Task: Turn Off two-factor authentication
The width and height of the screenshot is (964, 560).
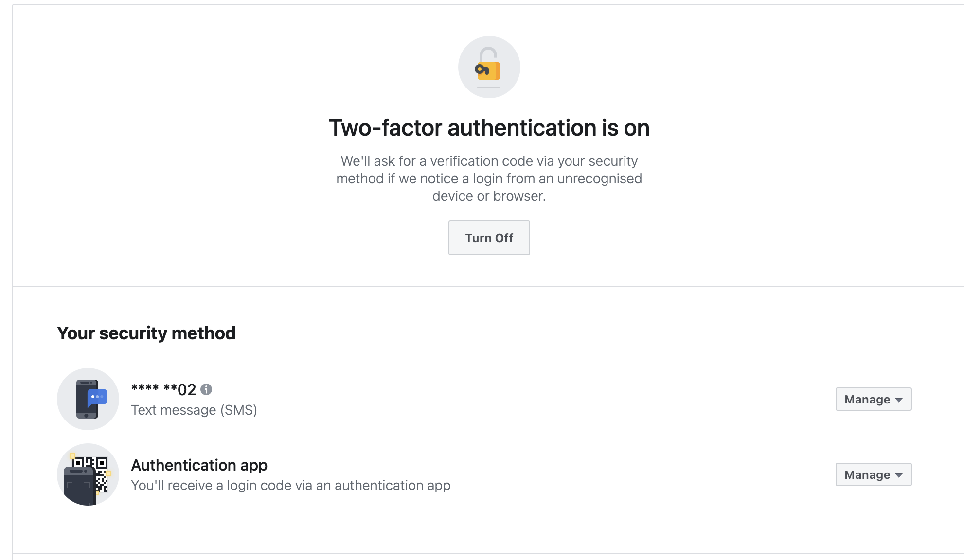Action: [x=489, y=238]
